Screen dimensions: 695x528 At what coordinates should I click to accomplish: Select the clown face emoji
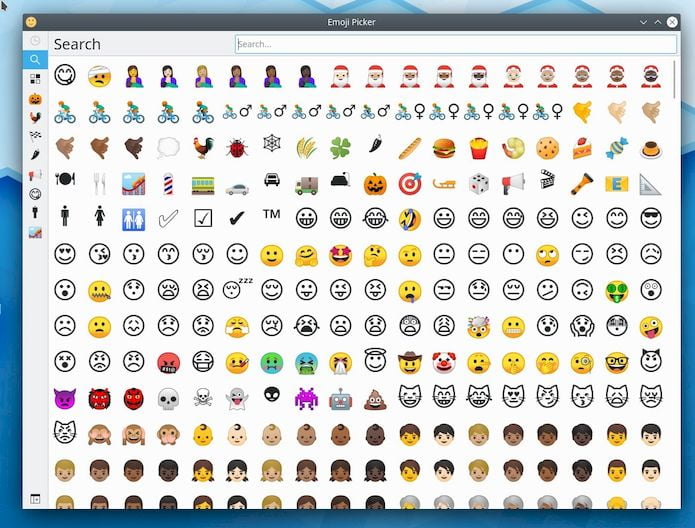coord(444,363)
